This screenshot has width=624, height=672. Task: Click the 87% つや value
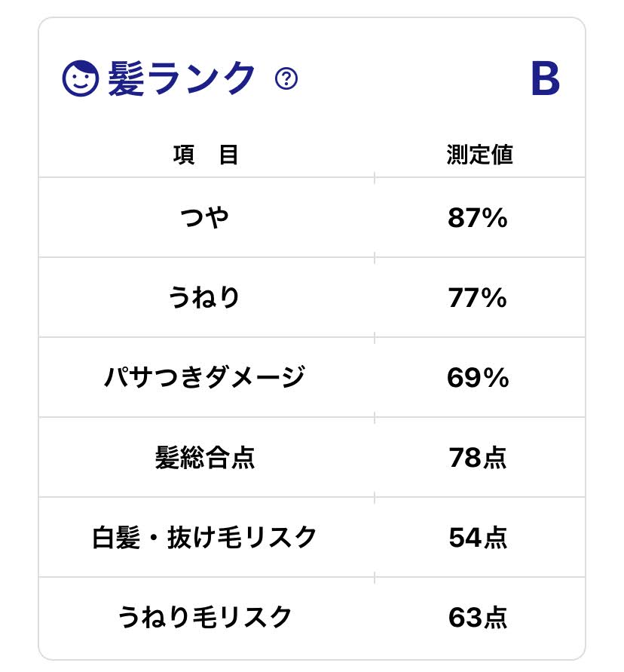coord(478,219)
